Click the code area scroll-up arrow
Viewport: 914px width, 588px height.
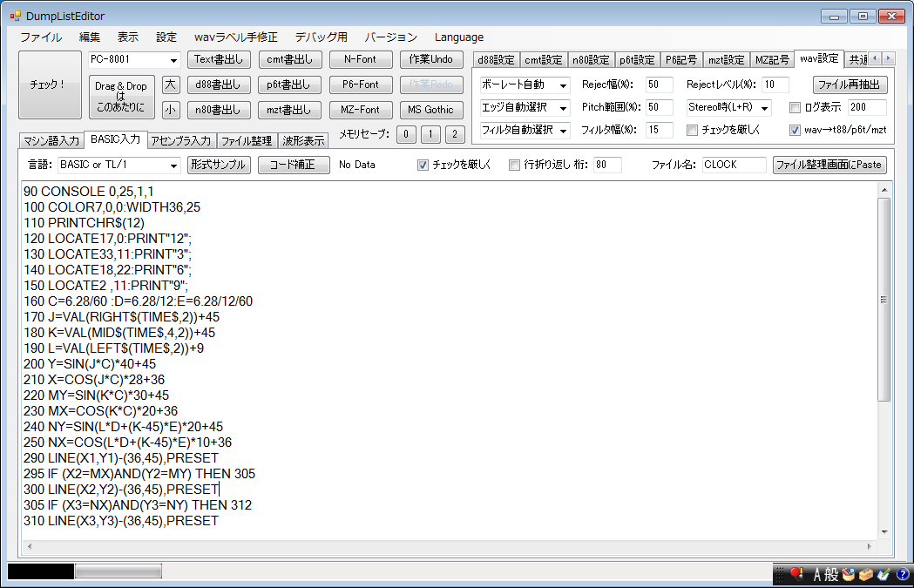click(884, 190)
